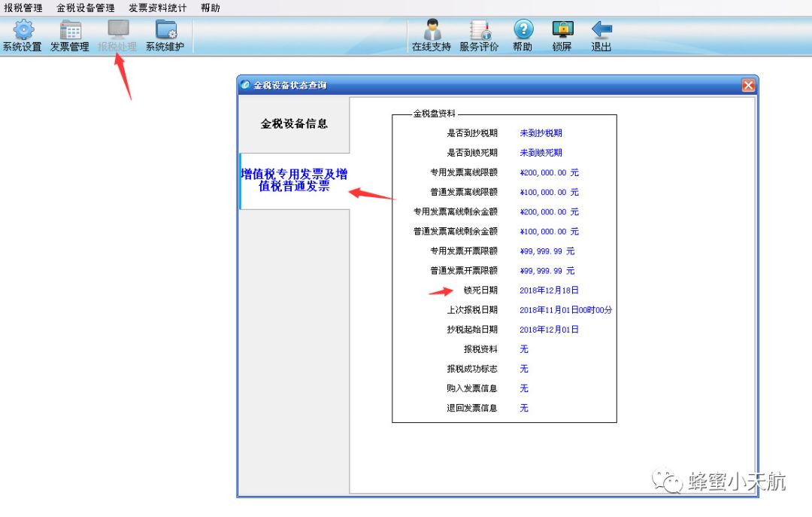Open 系统设置 (System Settings) toolbar icon
Image resolution: width=812 pixels, height=517 pixels.
point(22,35)
